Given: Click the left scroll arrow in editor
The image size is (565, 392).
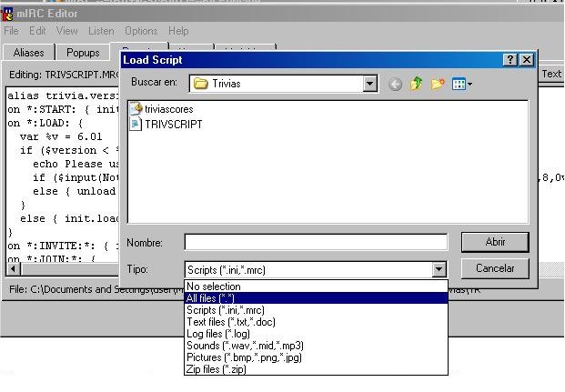Looking at the screenshot, I should (x=14, y=269).
